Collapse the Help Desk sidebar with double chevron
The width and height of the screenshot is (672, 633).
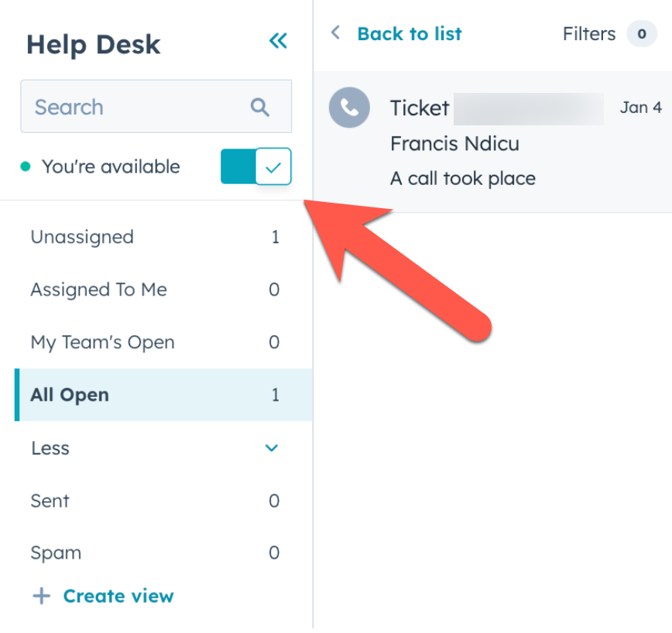click(x=278, y=41)
